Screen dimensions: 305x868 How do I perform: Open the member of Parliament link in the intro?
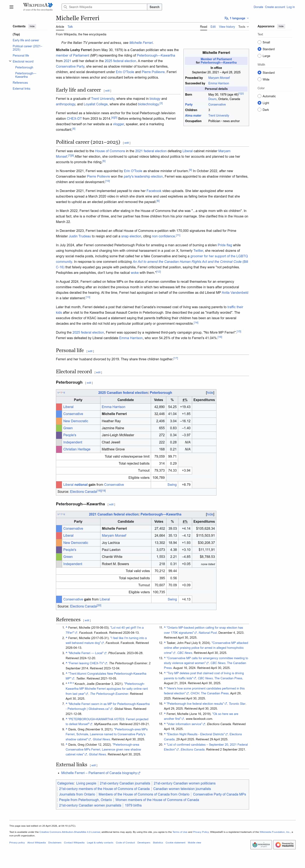tap(72, 56)
